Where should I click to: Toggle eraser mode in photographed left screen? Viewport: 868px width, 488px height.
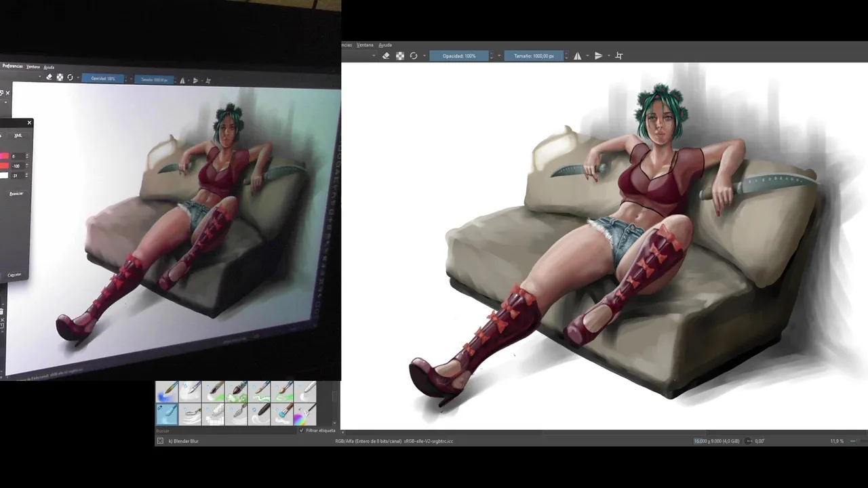coord(49,77)
